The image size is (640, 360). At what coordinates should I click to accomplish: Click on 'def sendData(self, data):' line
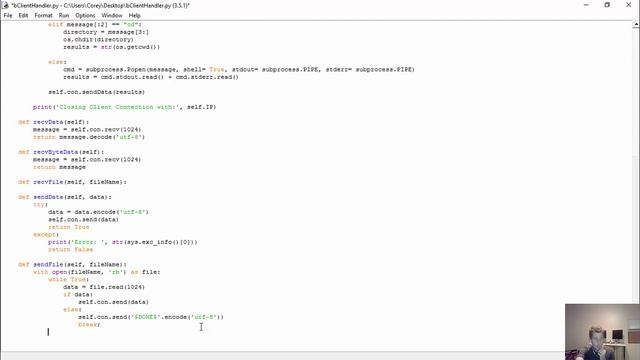click(65, 197)
